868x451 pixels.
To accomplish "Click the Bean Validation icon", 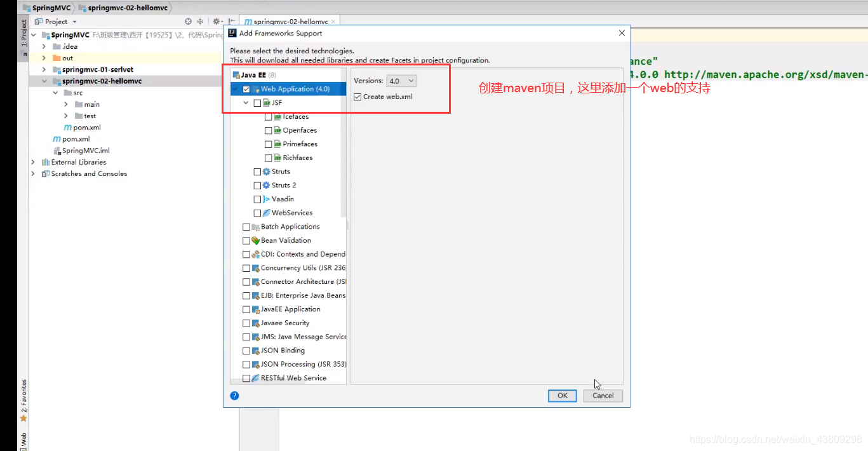I will click(256, 240).
